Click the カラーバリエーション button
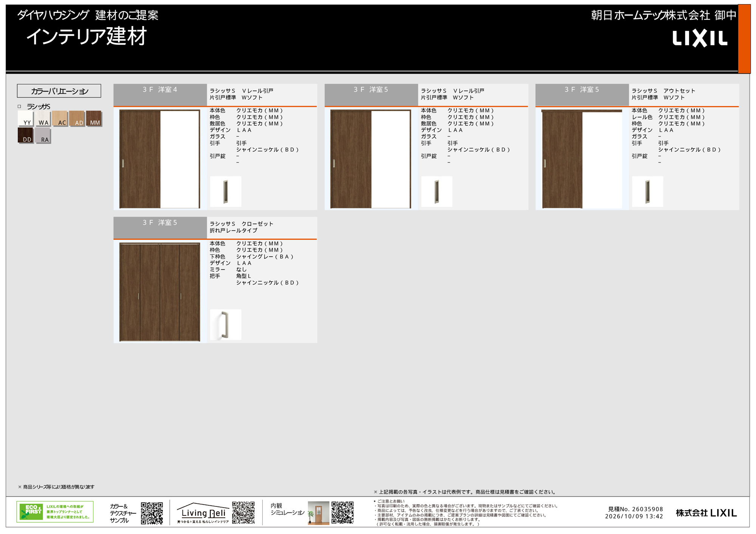The width and height of the screenshot is (756, 534). click(x=59, y=91)
